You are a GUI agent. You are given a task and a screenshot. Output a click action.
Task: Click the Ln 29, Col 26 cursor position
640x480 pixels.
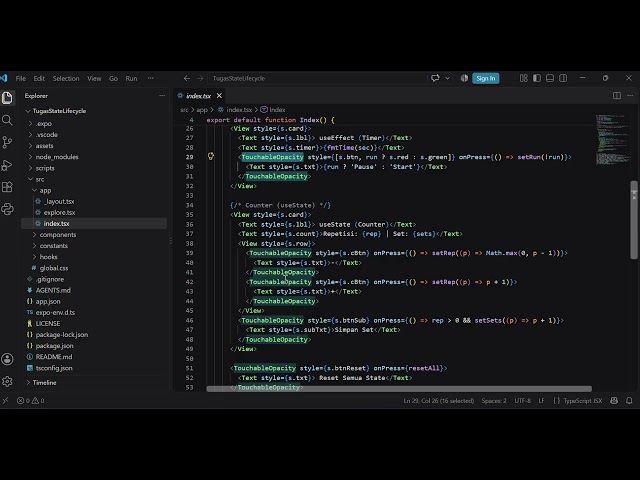point(439,401)
